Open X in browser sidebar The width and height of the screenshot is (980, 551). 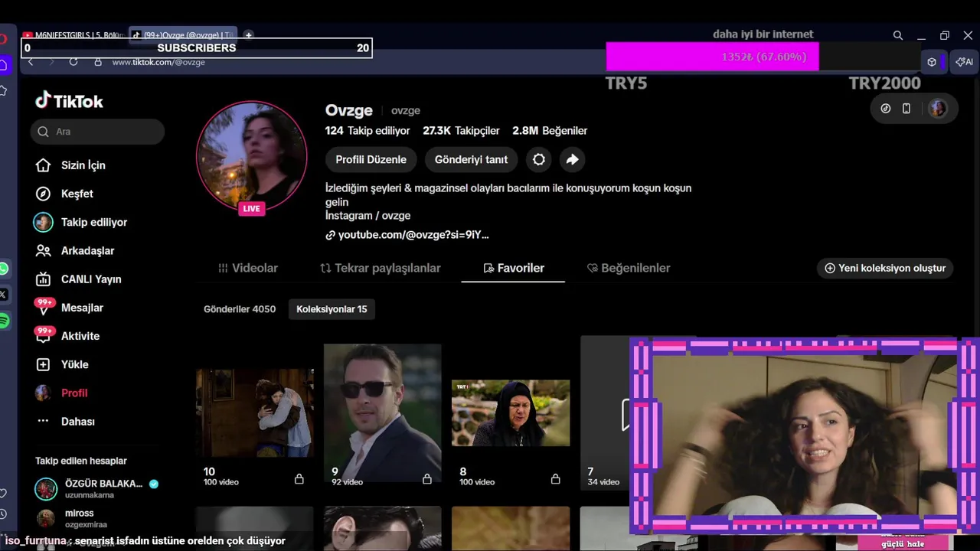click(3, 295)
